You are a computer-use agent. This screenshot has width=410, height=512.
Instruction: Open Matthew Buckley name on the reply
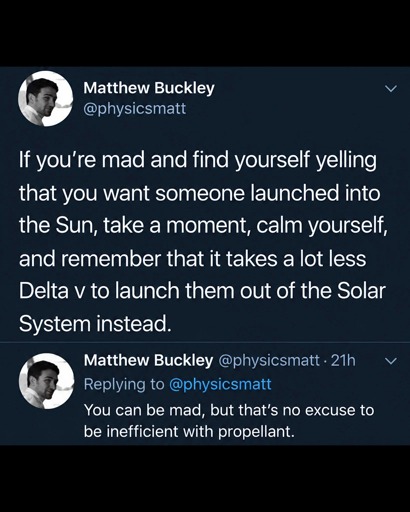(148, 360)
